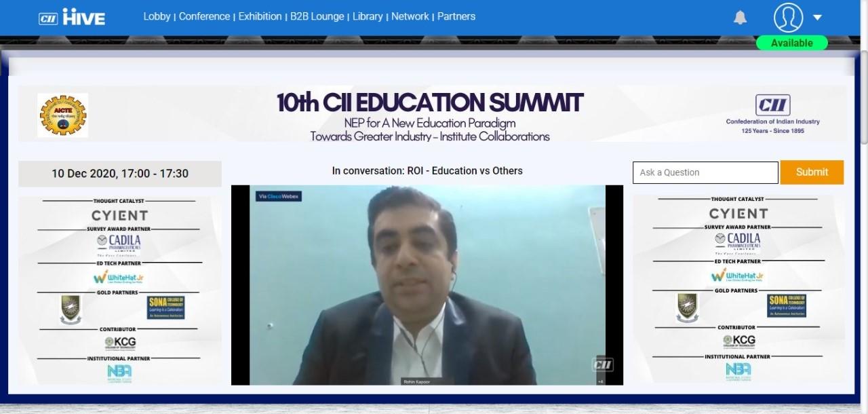Click the CYIENT logo in the left sponsor panel
The height and width of the screenshot is (414, 868).
[119, 215]
